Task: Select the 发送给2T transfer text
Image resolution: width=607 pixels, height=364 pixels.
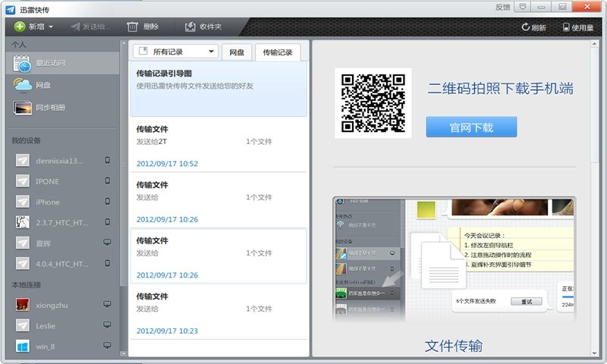Action: (x=151, y=142)
